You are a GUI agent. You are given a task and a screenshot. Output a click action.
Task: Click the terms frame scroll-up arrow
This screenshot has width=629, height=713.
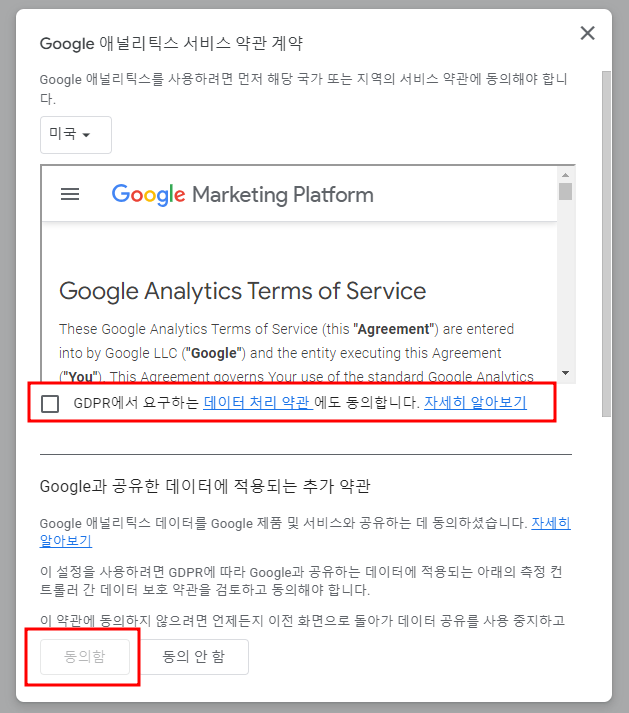[565, 175]
